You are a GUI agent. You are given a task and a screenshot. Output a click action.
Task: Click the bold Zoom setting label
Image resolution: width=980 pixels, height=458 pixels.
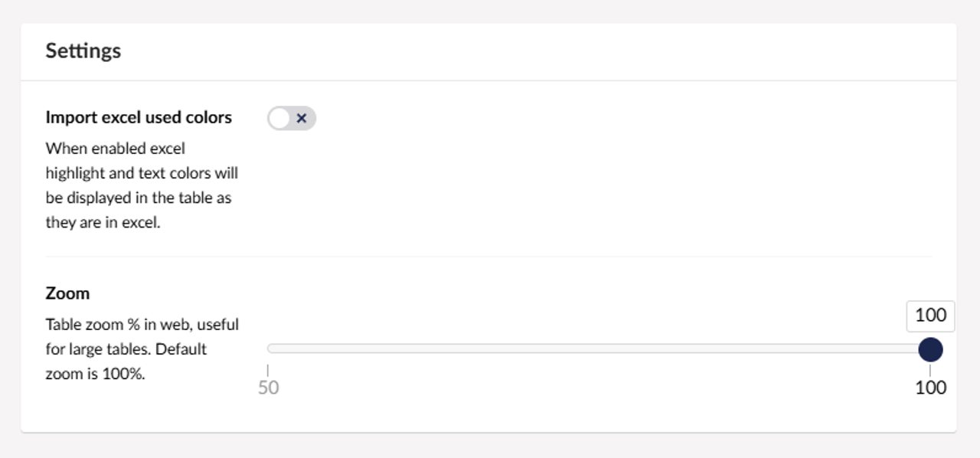pyautogui.click(x=67, y=293)
